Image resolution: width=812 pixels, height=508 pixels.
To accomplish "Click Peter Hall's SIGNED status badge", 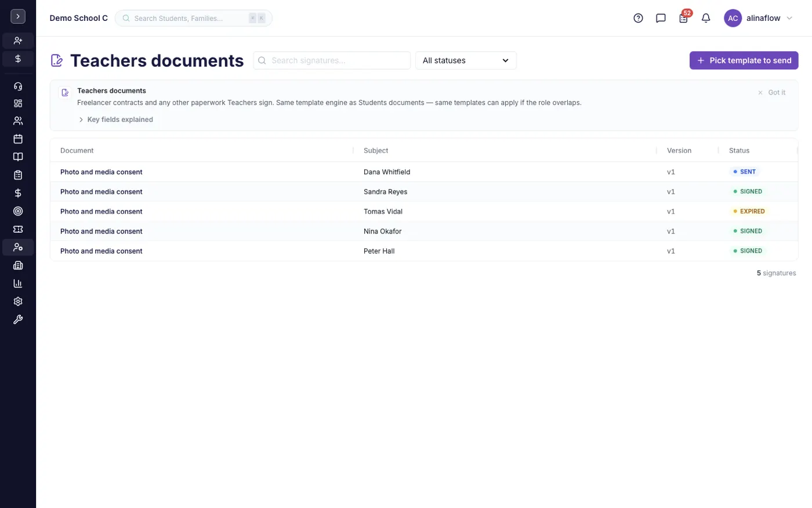I will click(x=748, y=251).
